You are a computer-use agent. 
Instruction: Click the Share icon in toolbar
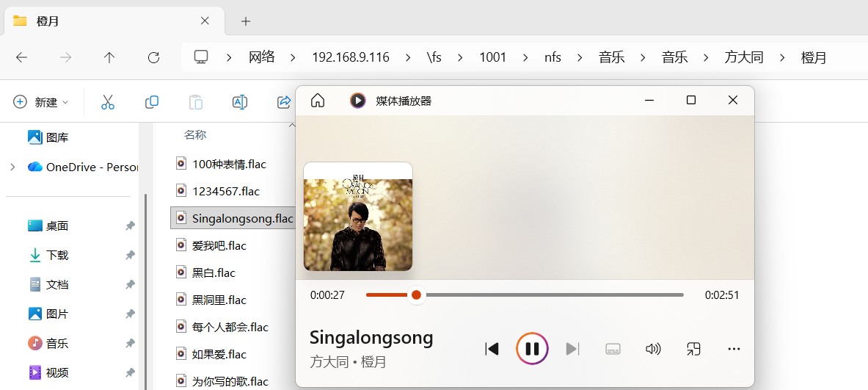click(284, 102)
